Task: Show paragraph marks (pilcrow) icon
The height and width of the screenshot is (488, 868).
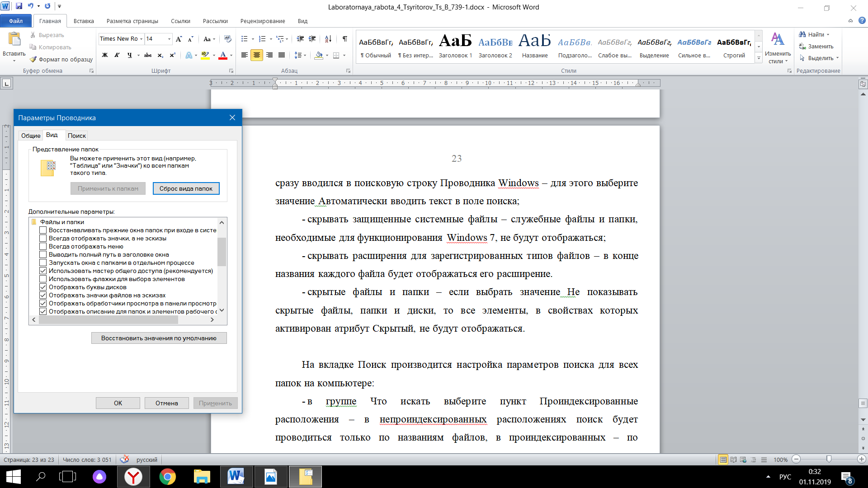Action: [345, 39]
